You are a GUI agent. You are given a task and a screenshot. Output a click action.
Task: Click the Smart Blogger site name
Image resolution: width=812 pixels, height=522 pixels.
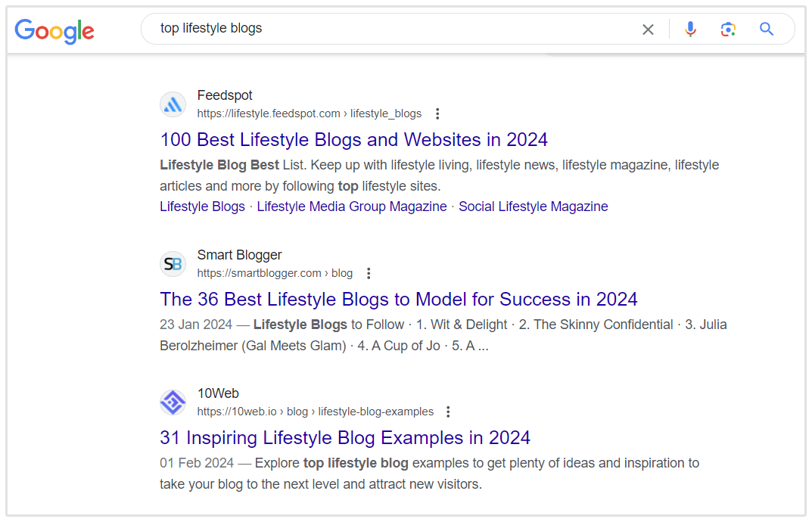coord(239,255)
